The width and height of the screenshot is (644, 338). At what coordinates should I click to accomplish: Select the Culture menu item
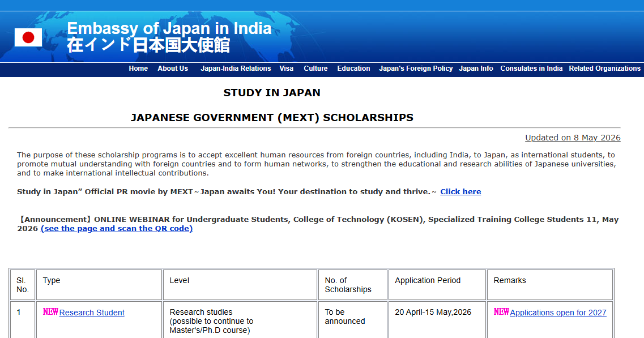(316, 69)
